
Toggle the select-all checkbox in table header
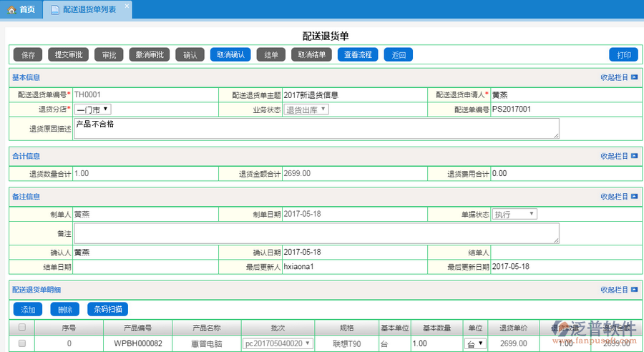click(x=21, y=328)
